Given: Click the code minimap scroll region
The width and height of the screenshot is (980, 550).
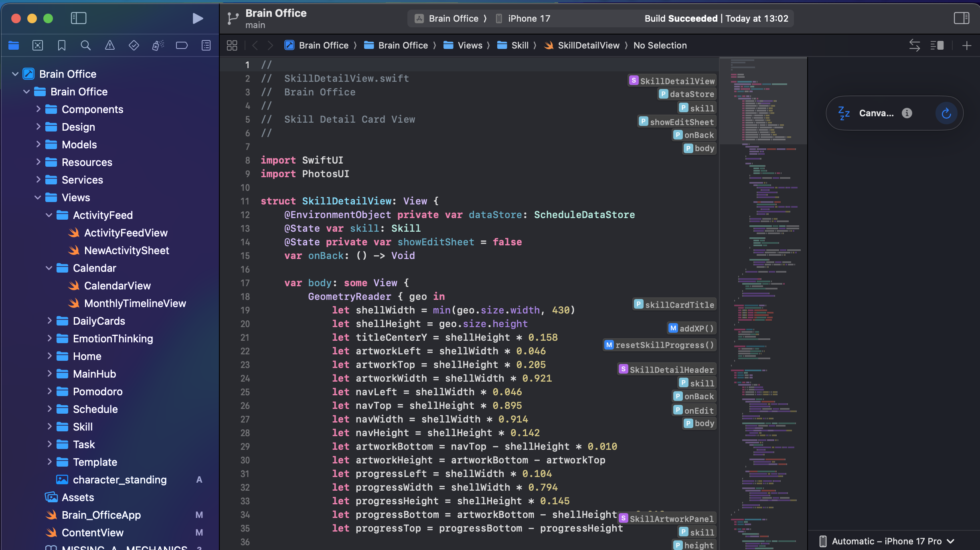Looking at the screenshot, I should point(763,303).
